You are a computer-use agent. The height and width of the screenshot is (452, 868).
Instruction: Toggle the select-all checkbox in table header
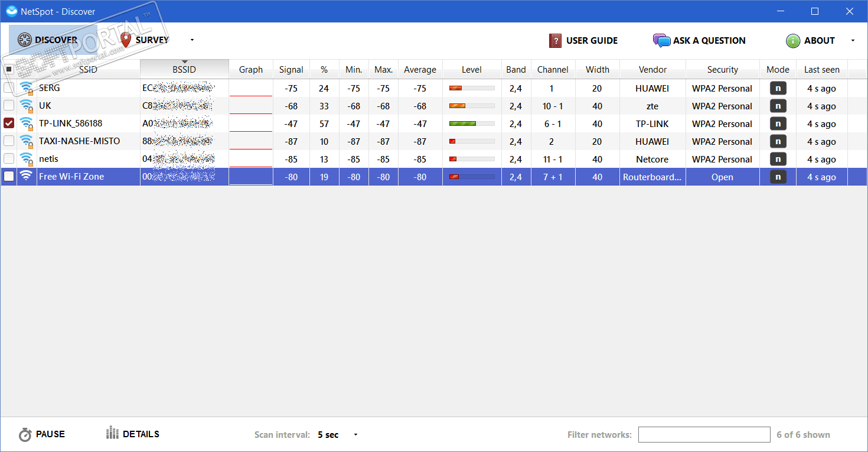[x=9, y=69]
